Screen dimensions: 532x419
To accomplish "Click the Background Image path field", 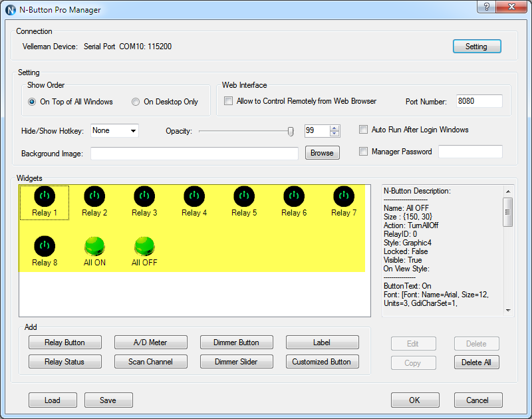I will (x=194, y=154).
